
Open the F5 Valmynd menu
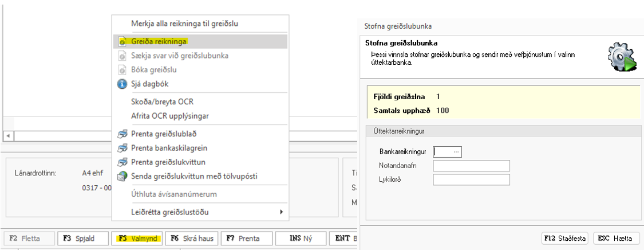(x=137, y=239)
